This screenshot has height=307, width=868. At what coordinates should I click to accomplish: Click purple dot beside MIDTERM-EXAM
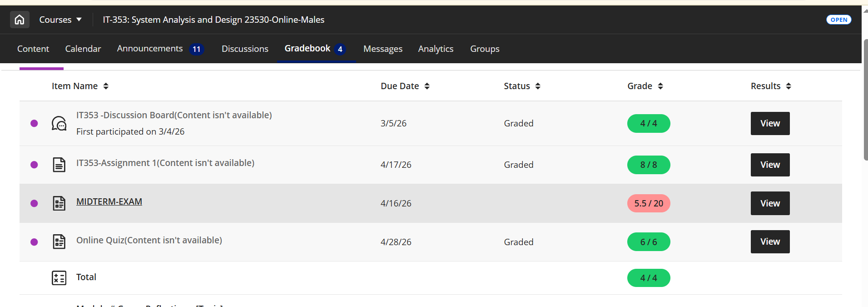point(34,203)
